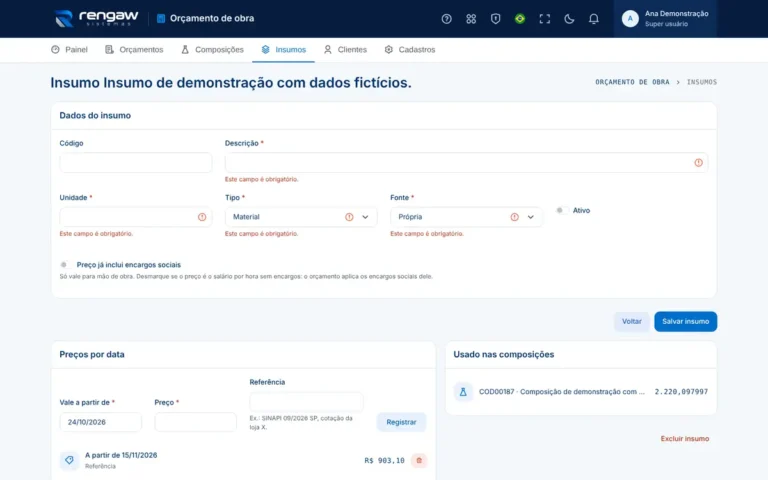Image resolution: width=768 pixels, height=480 pixels.
Task: Open COD00187 composition row text
Action: [x=562, y=392]
